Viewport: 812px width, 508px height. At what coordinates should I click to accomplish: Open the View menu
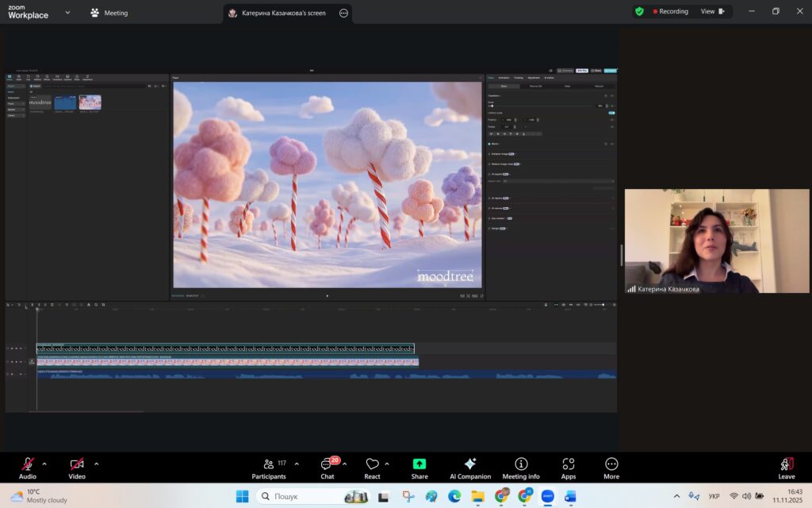[707, 12]
